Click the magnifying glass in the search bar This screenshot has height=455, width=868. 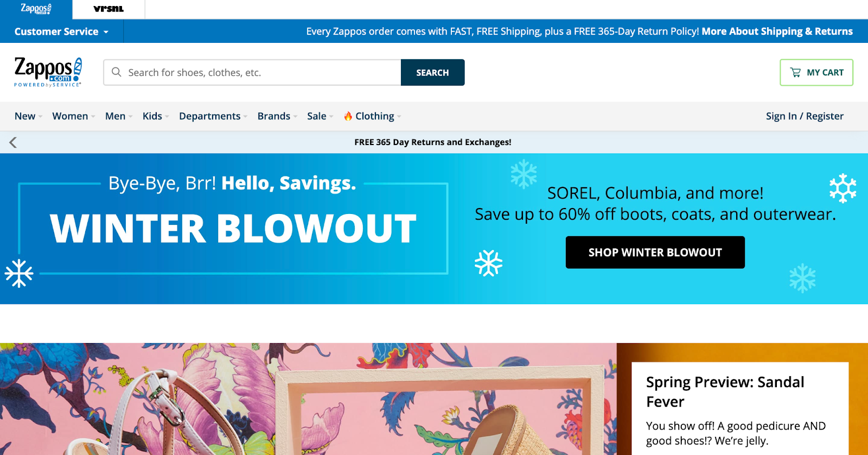(117, 72)
